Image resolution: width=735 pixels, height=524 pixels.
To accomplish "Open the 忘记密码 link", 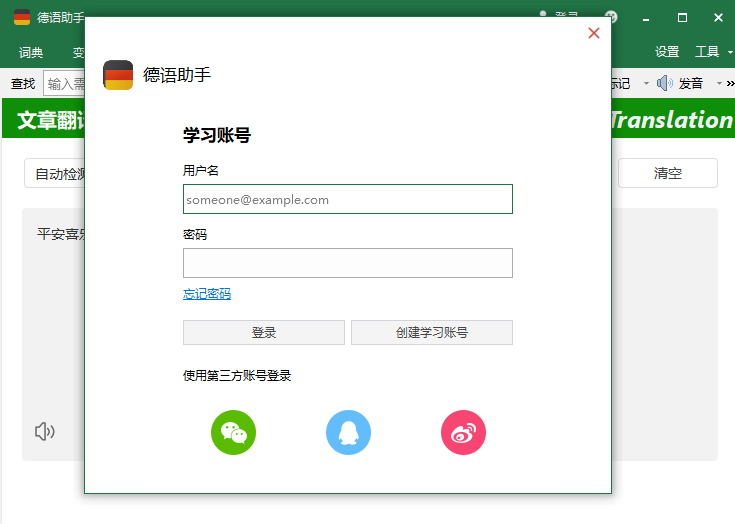I will (x=207, y=294).
